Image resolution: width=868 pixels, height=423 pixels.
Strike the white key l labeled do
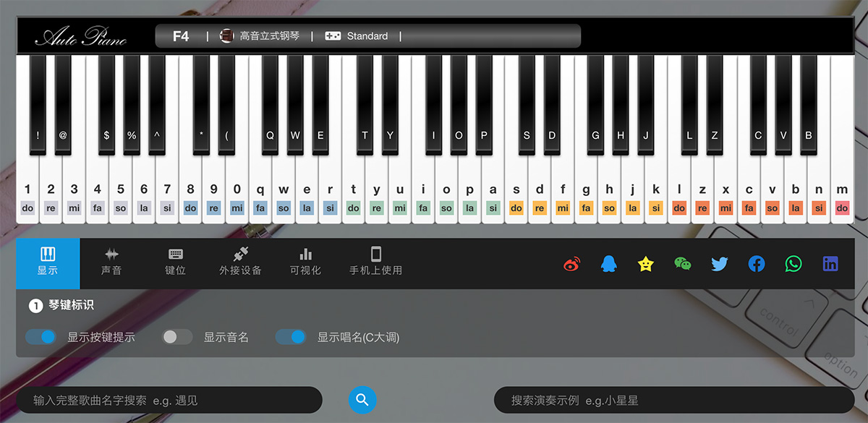click(679, 189)
